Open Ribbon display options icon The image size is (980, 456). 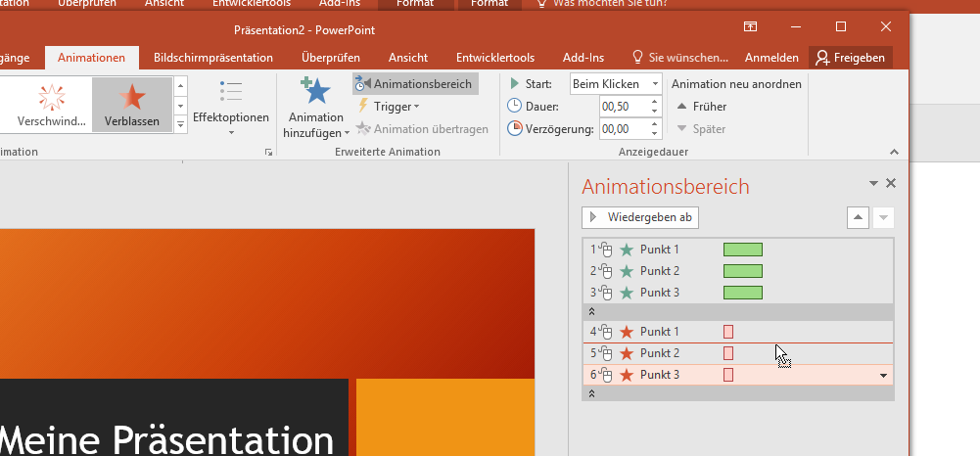point(750,26)
